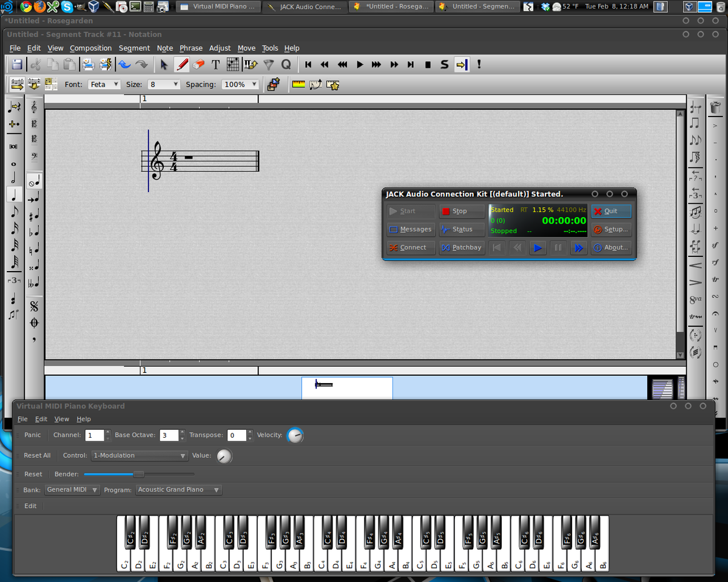Open the Note menu

(x=164, y=48)
